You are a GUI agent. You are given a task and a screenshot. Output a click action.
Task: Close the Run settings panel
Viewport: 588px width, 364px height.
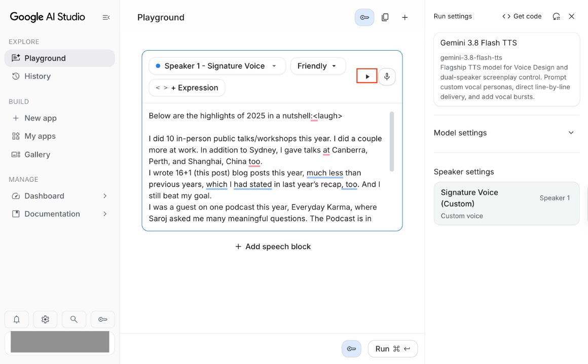coord(571,16)
